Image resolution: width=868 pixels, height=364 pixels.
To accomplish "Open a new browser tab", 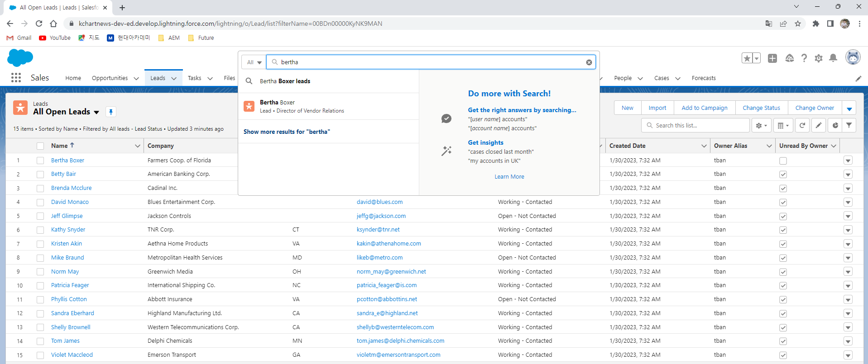I will point(122,8).
